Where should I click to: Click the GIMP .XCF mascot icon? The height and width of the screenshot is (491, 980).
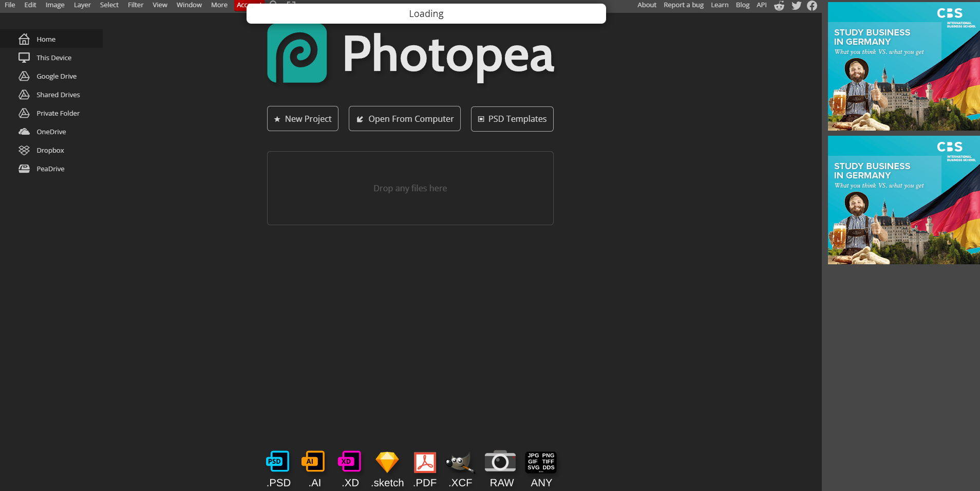(x=460, y=462)
